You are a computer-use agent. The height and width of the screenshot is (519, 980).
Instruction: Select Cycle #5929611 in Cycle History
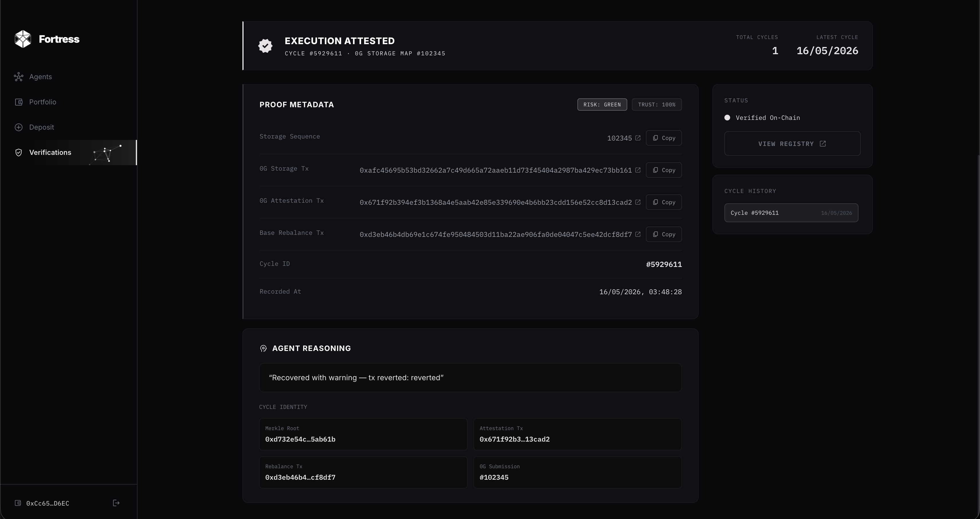click(791, 213)
